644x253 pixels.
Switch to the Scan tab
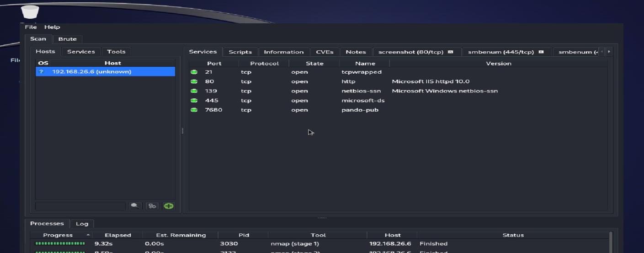tap(38, 39)
